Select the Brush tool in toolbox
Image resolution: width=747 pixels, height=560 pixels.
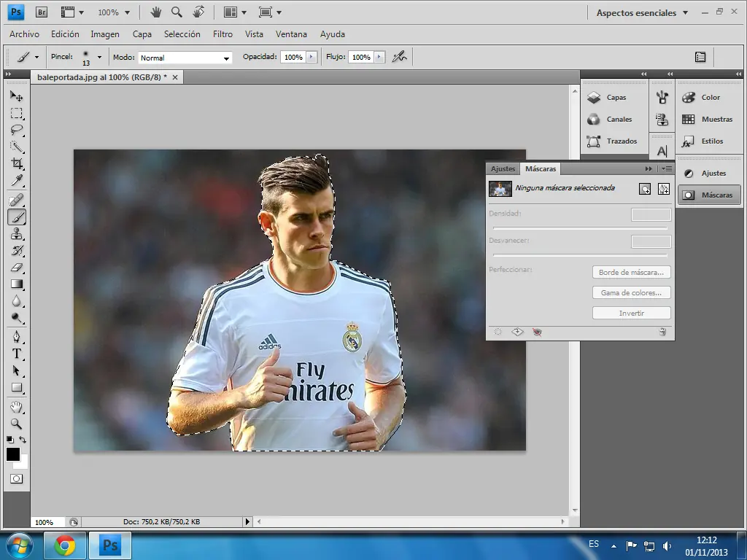(x=17, y=217)
